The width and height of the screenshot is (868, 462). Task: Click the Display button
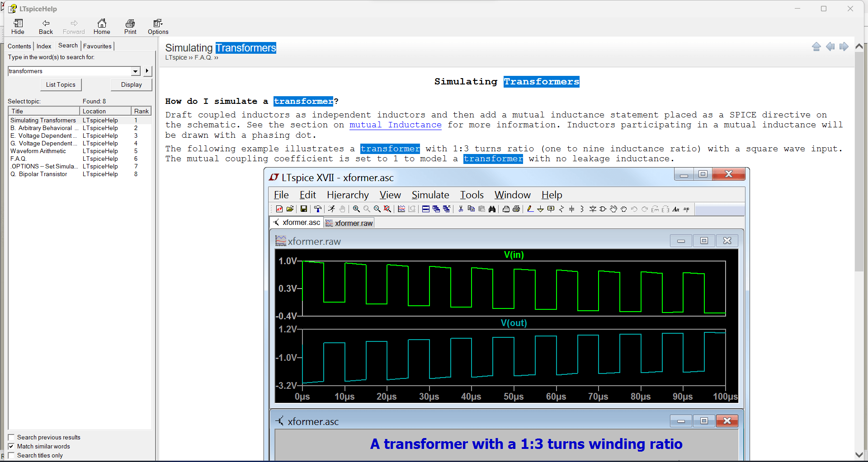[132, 84]
